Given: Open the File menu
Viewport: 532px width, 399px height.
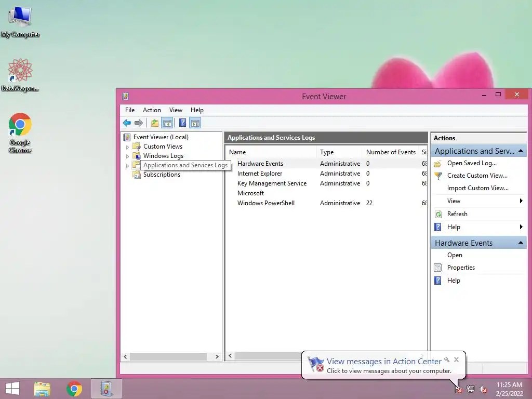Looking at the screenshot, I should [129, 110].
